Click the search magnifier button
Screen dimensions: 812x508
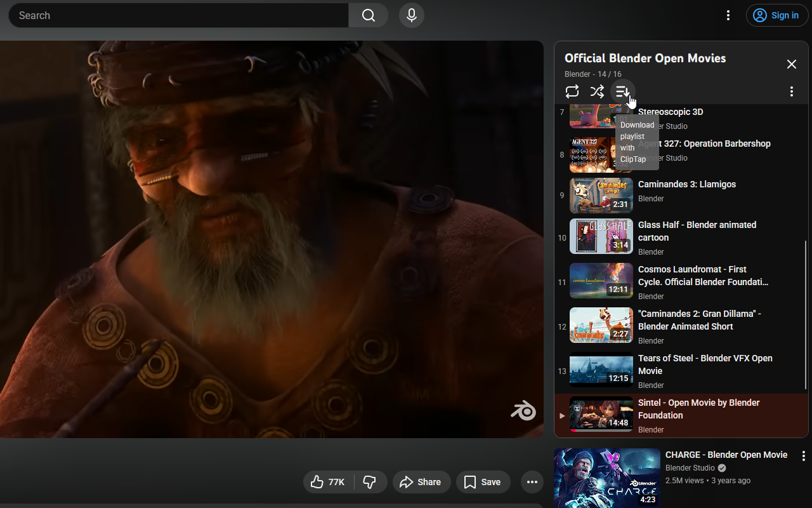point(369,15)
